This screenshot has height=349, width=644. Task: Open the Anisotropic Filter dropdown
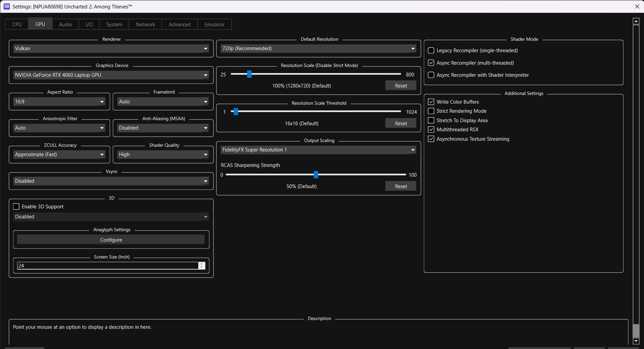pos(59,128)
